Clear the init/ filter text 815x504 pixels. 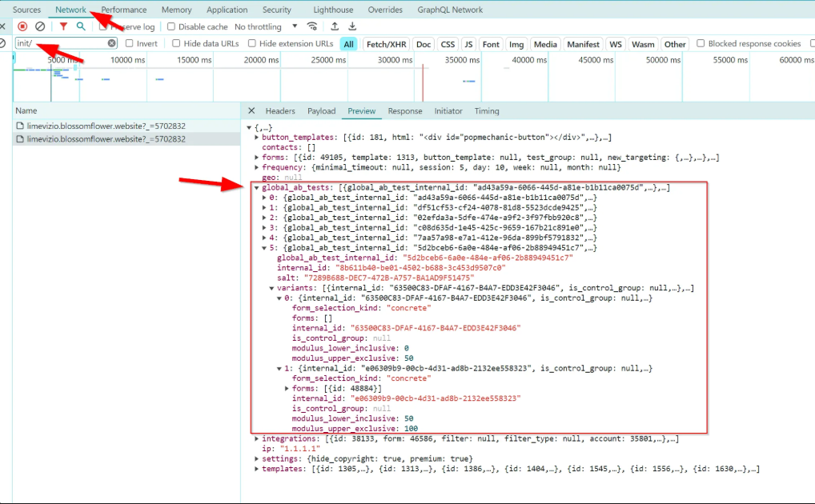[x=112, y=43]
